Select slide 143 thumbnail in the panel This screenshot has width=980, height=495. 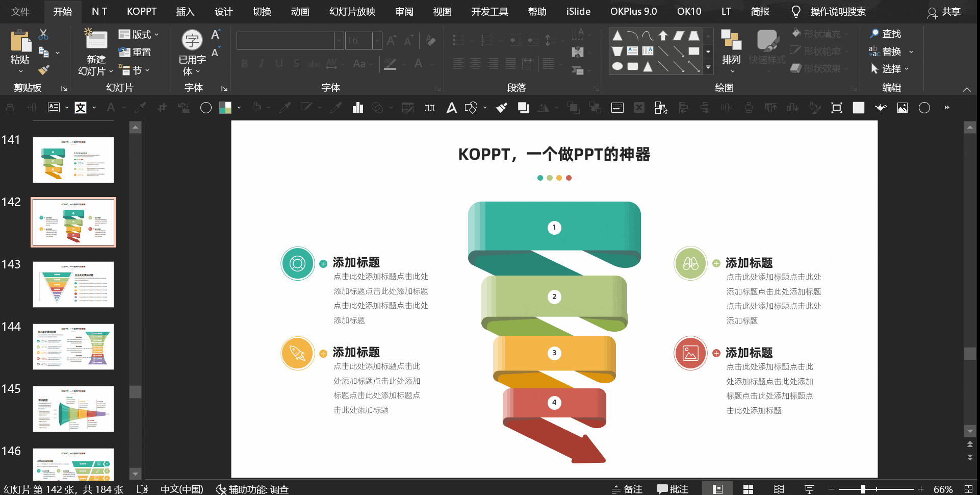pyautogui.click(x=73, y=284)
